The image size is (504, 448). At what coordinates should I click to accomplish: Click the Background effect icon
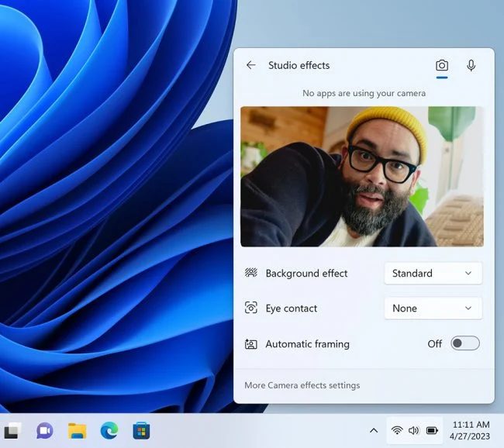(x=250, y=273)
